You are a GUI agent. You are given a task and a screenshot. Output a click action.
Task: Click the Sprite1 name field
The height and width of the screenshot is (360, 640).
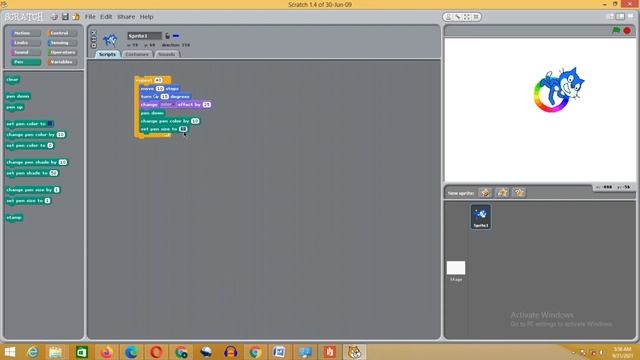click(x=144, y=36)
